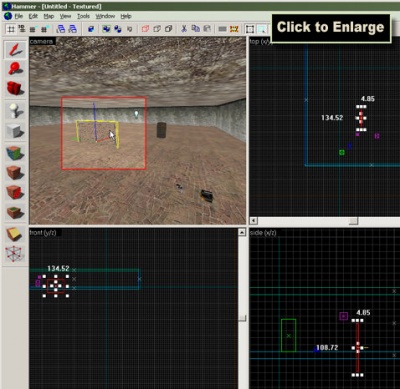Image resolution: width=400 pixels, height=389 pixels.
Task: Click the smaller grid size icon
Action: pyautogui.click(x=33, y=29)
